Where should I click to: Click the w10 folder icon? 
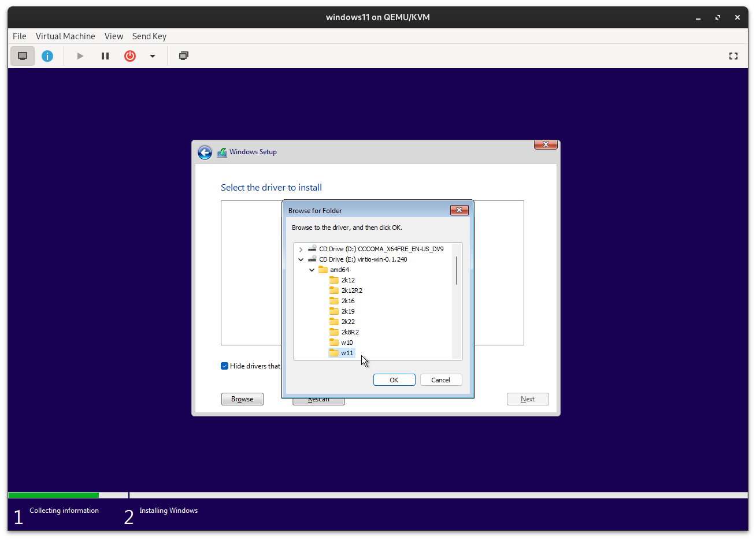tap(334, 342)
